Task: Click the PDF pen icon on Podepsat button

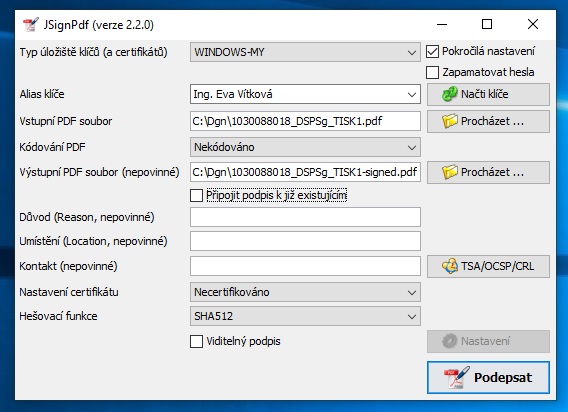Action: 457,377
